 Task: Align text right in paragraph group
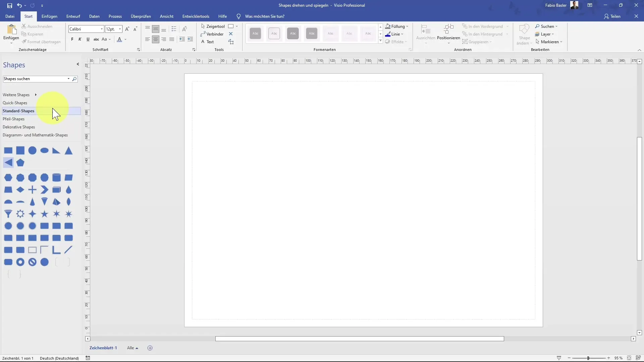[164, 39]
